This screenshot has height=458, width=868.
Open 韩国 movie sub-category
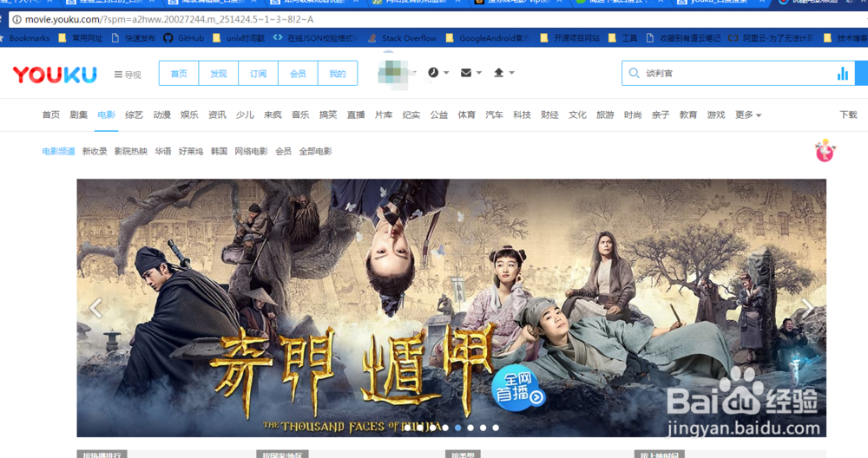pos(220,152)
